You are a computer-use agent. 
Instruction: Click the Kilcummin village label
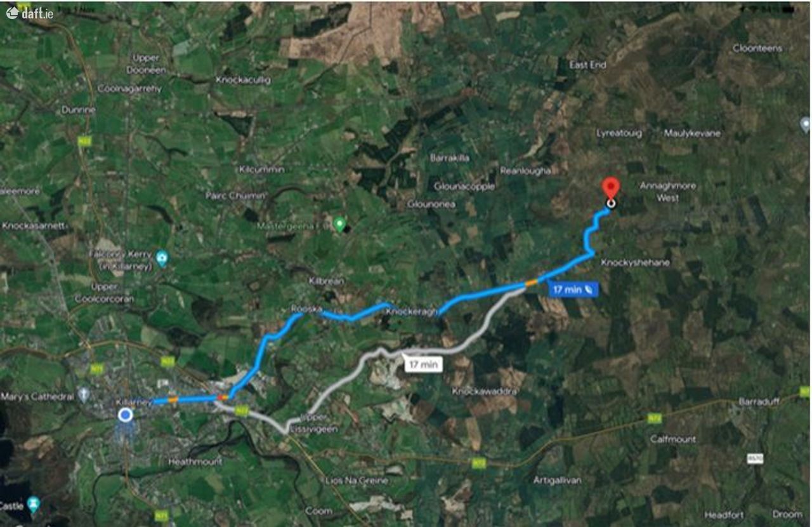pyautogui.click(x=261, y=170)
